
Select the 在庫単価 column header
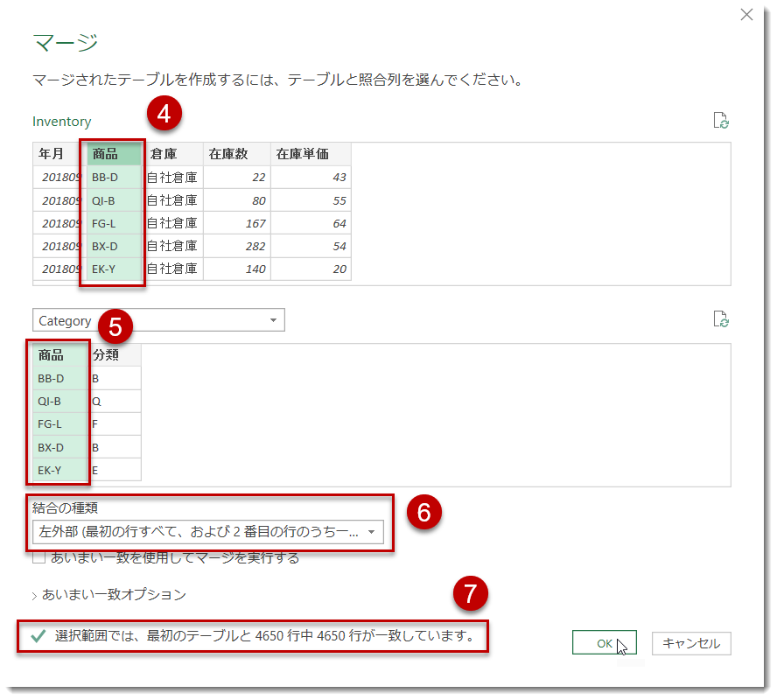click(304, 153)
